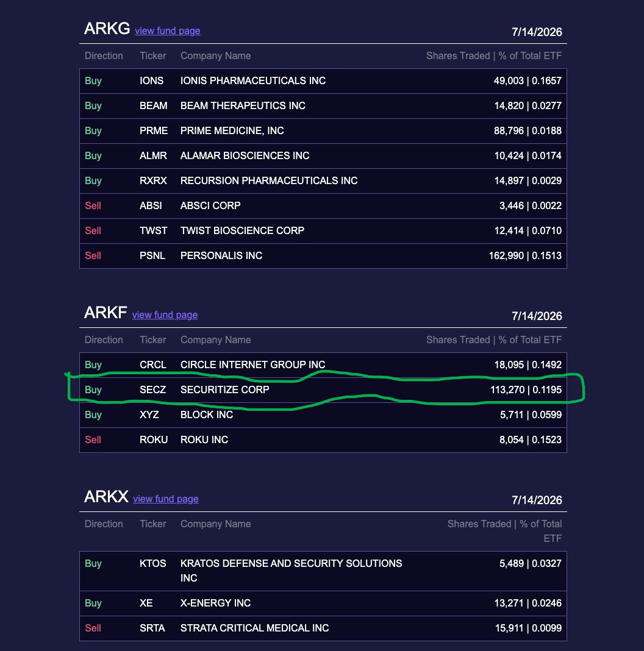
Task: Select SECZ ticker cell
Action: pyautogui.click(x=153, y=390)
